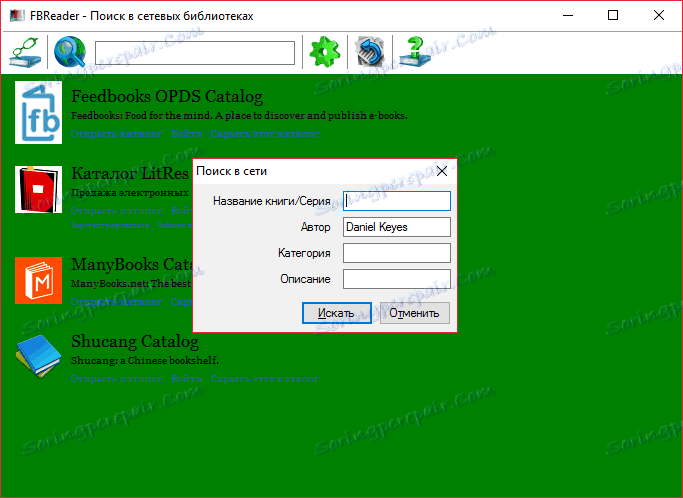Maximize the FBReader window
This screenshot has width=683, height=498.
tap(613, 16)
